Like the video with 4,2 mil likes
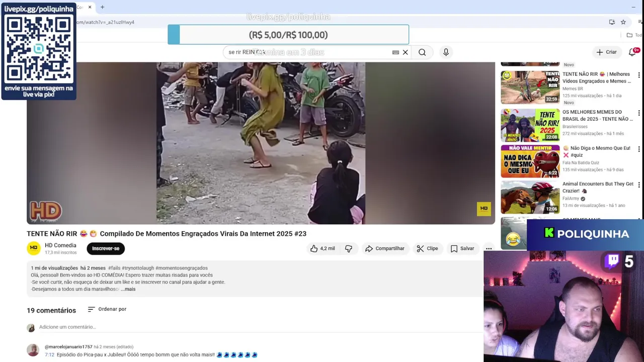Image resolution: width=644 pixels, height=362 pixels. 323,248
